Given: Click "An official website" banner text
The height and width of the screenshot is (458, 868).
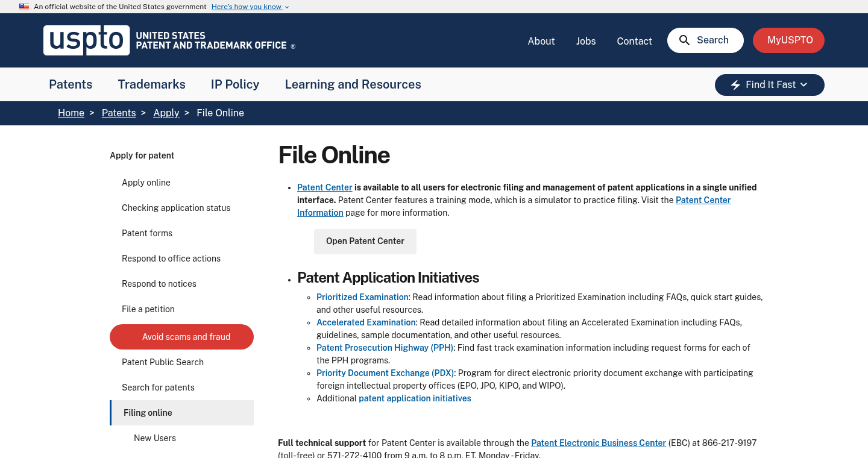Looking at the screenshot, I should pos(120,7).
